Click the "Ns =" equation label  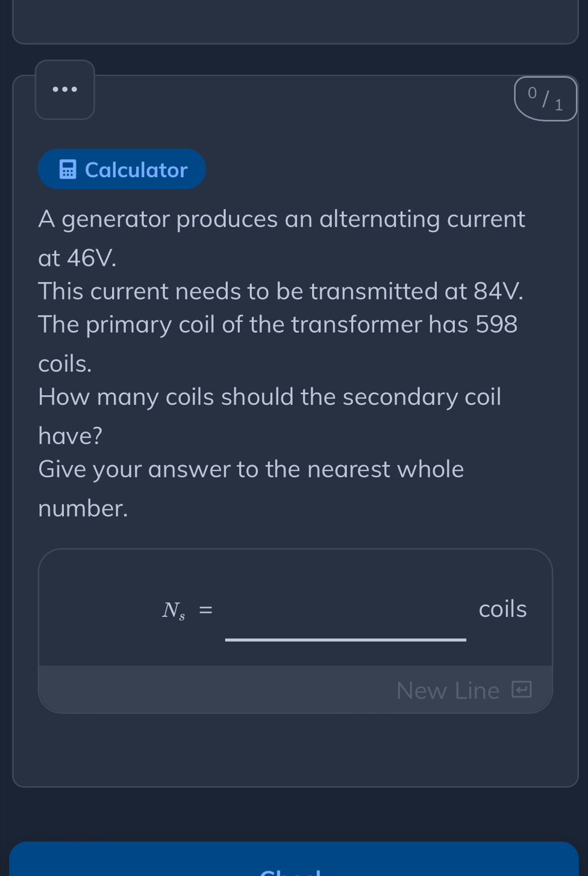tap(187, 610)
